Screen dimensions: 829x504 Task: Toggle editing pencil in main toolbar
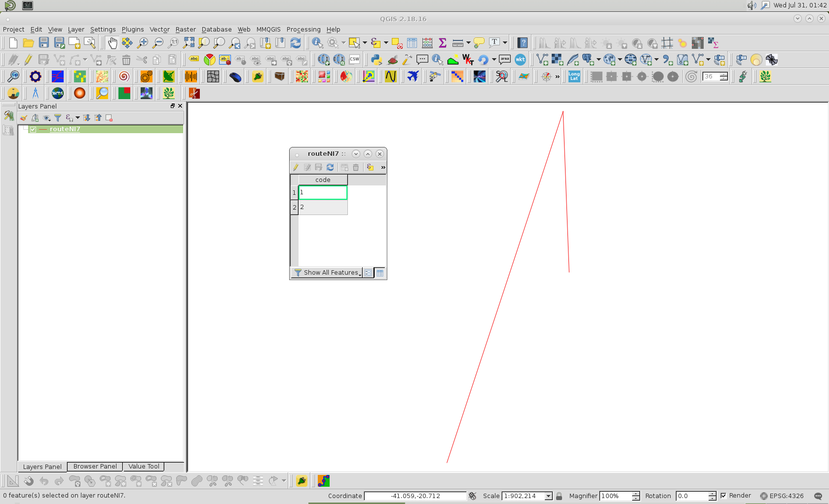[29, 60]
